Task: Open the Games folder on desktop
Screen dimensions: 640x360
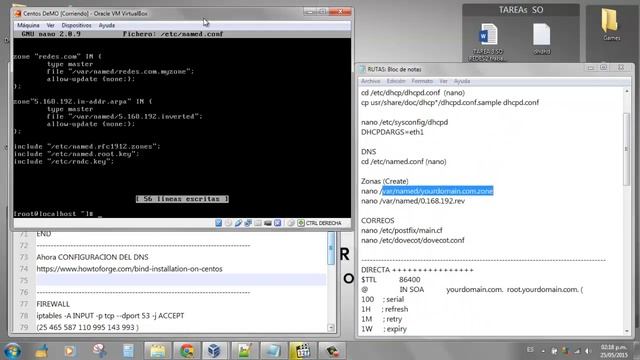Action: coord(611,24)
